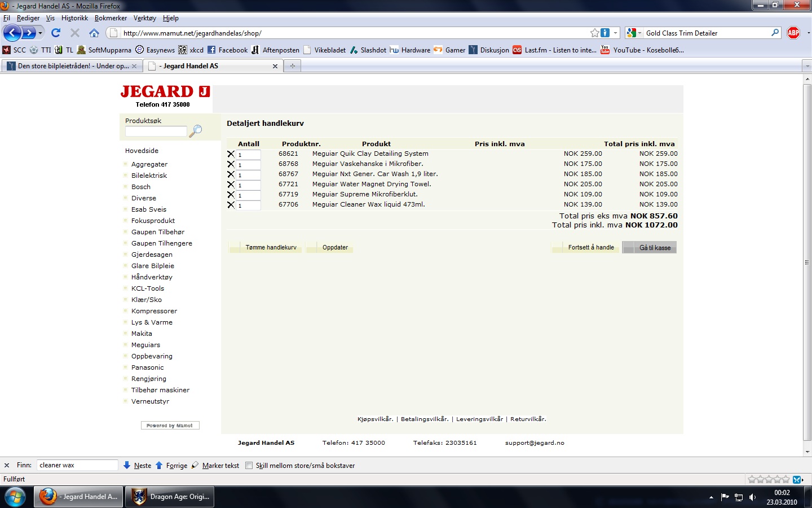Open Returvilkår link in footer
This screenshot has width=812, height=508.
pos(528,419)
